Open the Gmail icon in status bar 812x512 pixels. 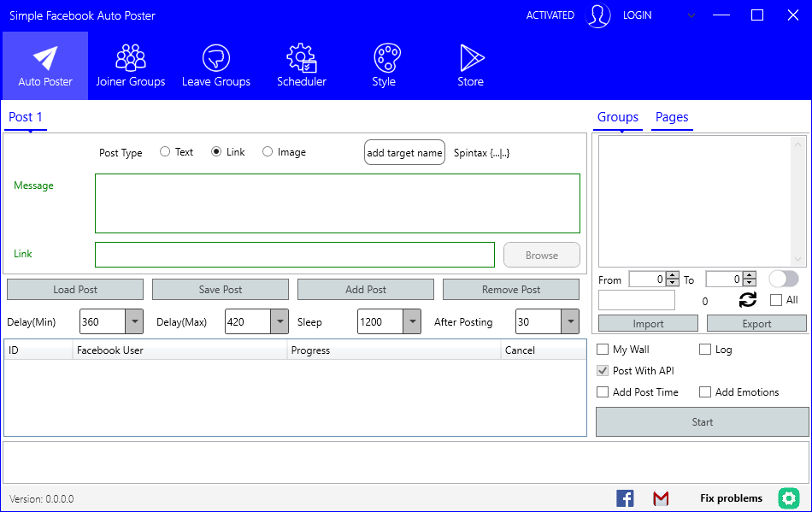pyautogui.click(x=661, y=498)
